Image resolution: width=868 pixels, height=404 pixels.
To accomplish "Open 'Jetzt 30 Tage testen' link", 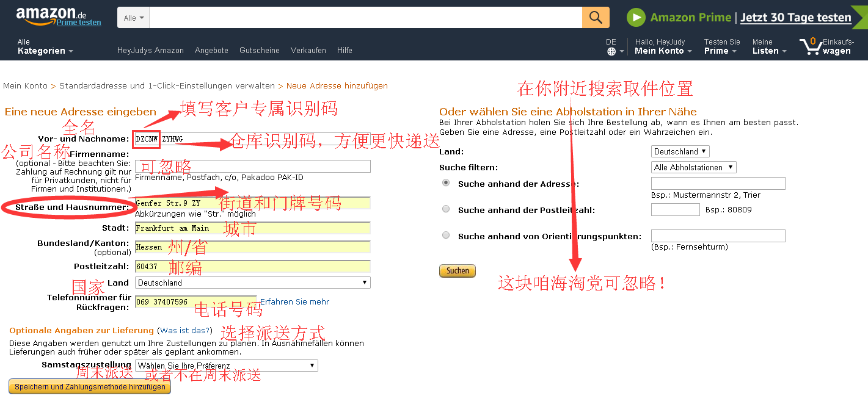I will tap(796, 18).
